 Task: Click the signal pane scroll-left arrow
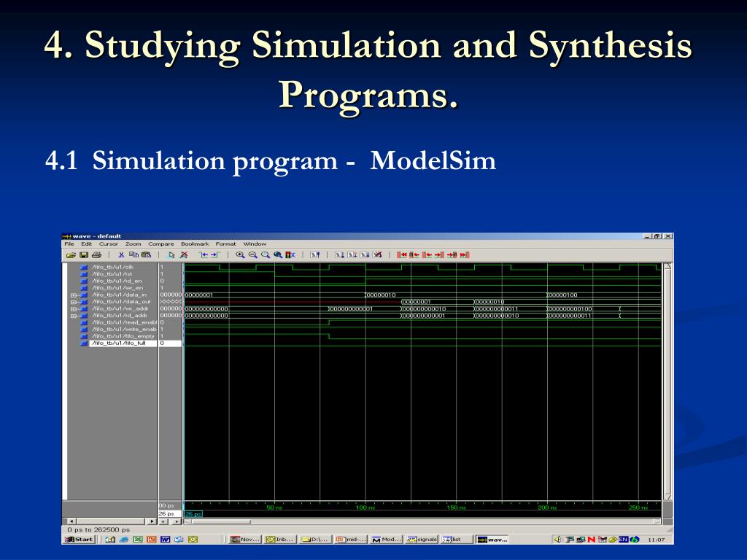click(x=71, y=521)
